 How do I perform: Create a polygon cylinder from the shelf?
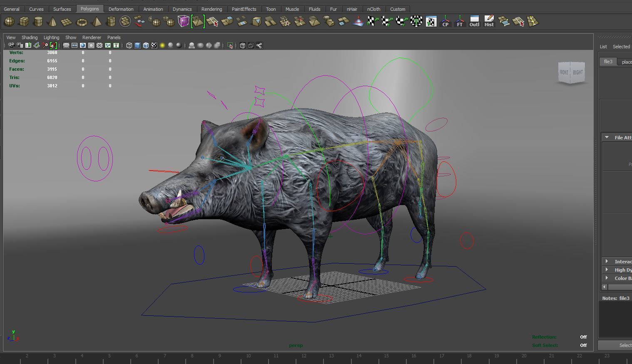click(x=38, y=21)
